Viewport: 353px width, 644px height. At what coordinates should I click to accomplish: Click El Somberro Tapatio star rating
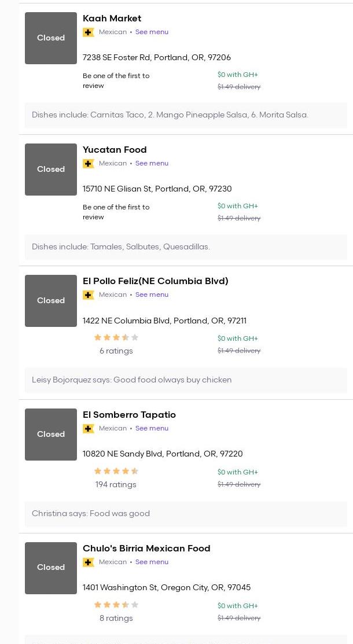tap(116, 472)
